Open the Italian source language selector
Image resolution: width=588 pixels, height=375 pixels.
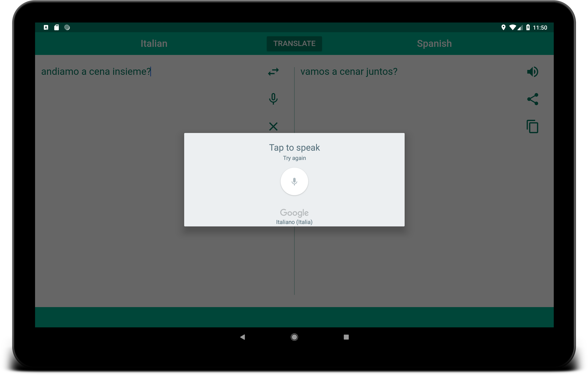[x=154, y=44]
